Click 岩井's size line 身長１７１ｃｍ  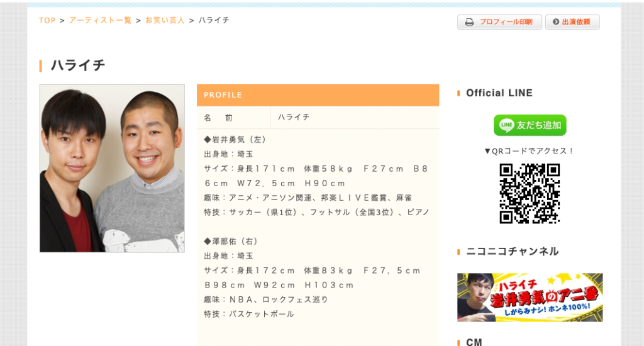click(316, 176)
